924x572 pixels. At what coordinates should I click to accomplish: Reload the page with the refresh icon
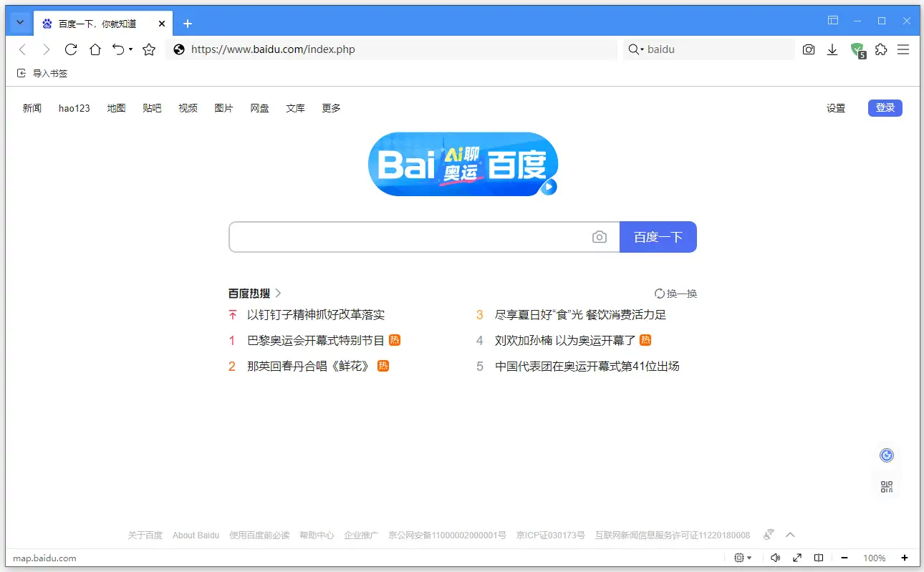(x=71, y=49)
